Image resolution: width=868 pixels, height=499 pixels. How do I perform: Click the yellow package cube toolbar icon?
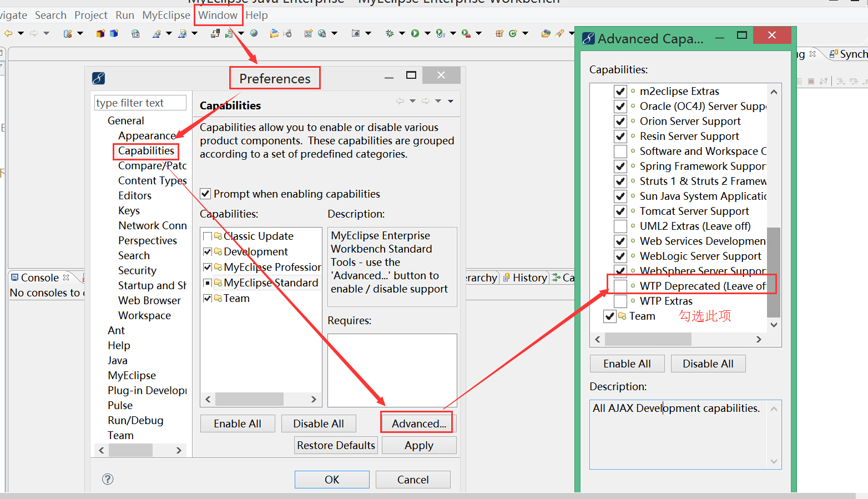coord(100,33)
